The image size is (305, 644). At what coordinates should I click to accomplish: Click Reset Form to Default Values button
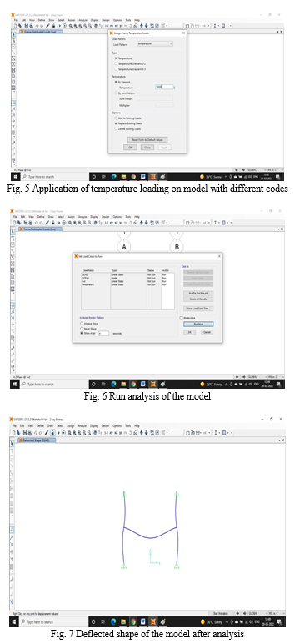point(147,140)
